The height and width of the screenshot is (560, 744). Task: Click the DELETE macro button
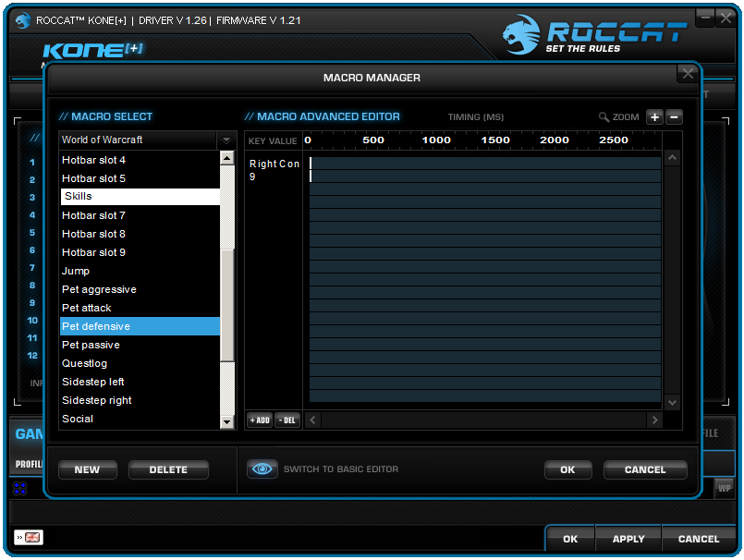pos(168,469)
